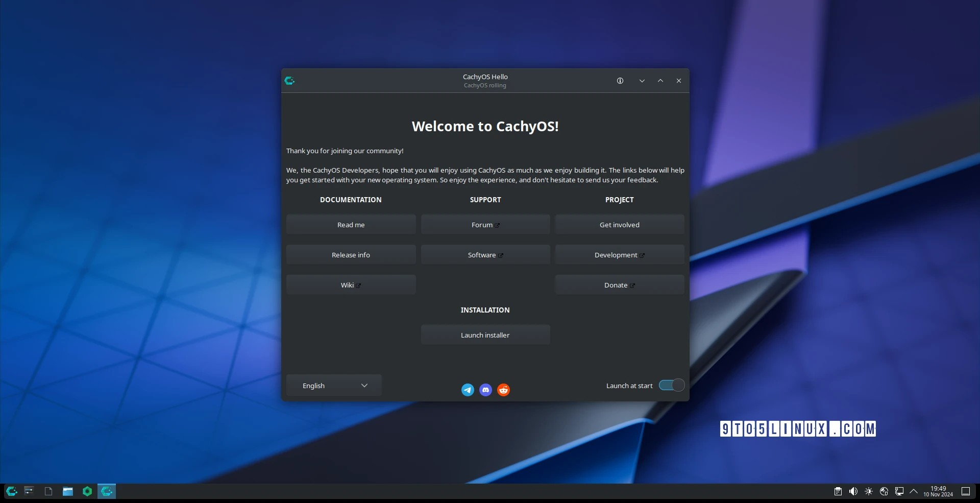Launch the green package manager from the taskbar
Viewport: 980px width, 503px height.
(x=87, y=491)
